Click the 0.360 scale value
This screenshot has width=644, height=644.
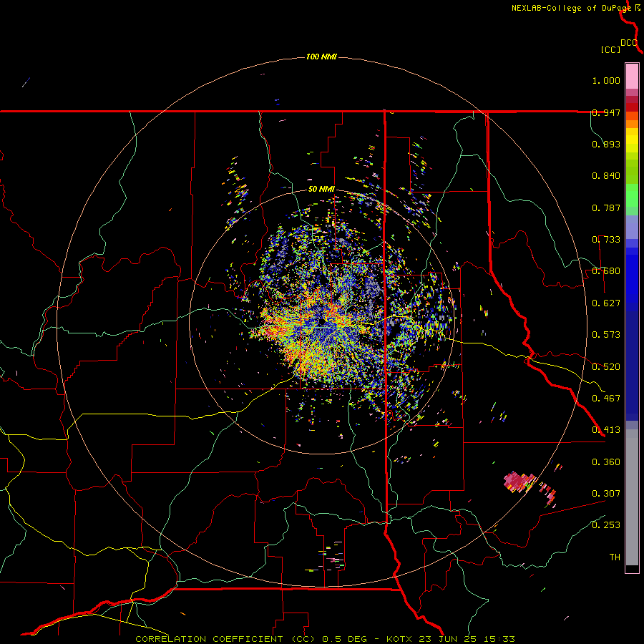pos(606,462)
